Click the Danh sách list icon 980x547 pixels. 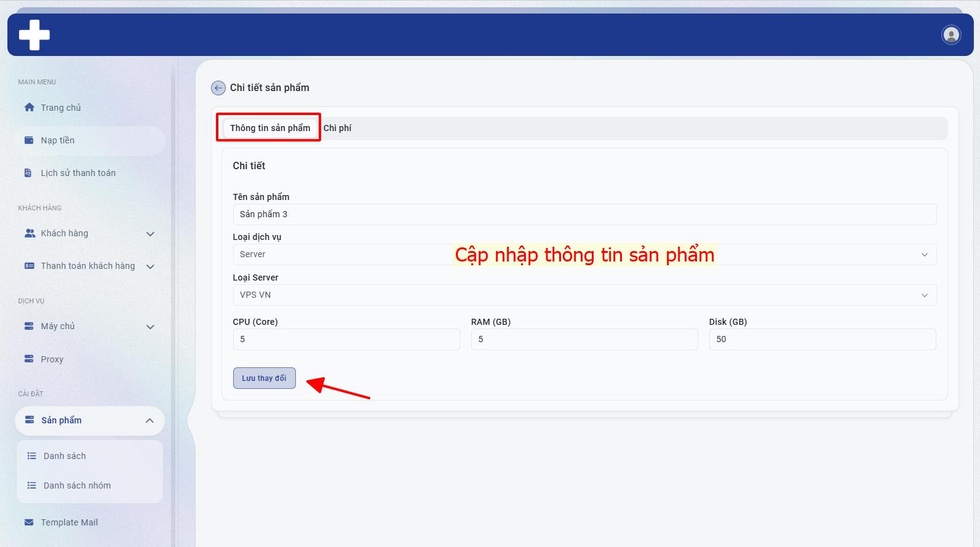coord(31,456)
